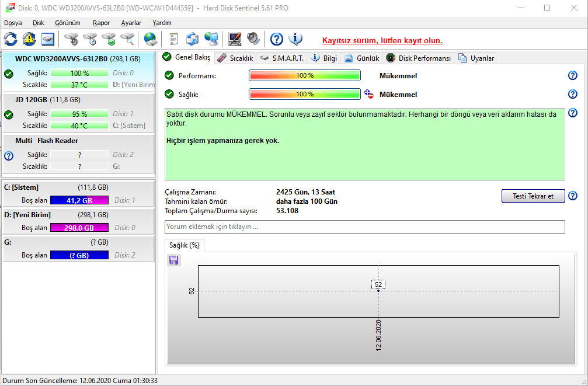Click the small icon right of Sağlık bar
The image size is (588, 386).
coord(369,94)
